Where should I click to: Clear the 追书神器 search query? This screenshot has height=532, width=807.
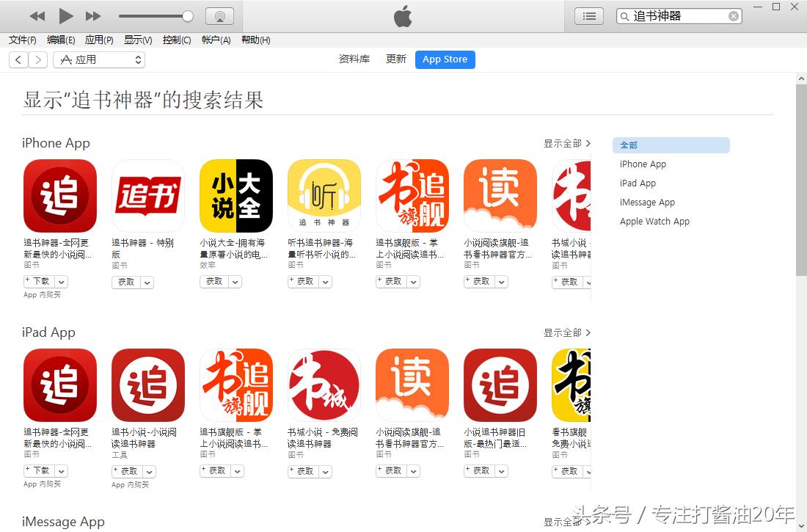733,15
